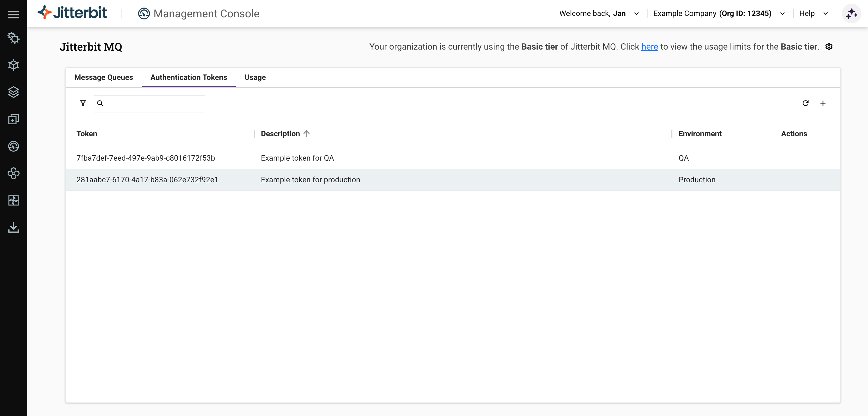Open the hamburger menu at top left
868x416 pixels.
tap(14, 14)
